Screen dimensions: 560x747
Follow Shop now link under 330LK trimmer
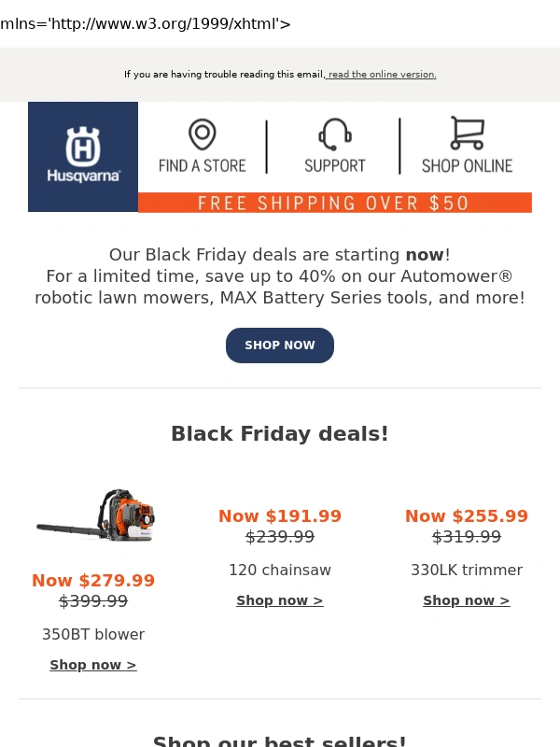click(467, 600)
